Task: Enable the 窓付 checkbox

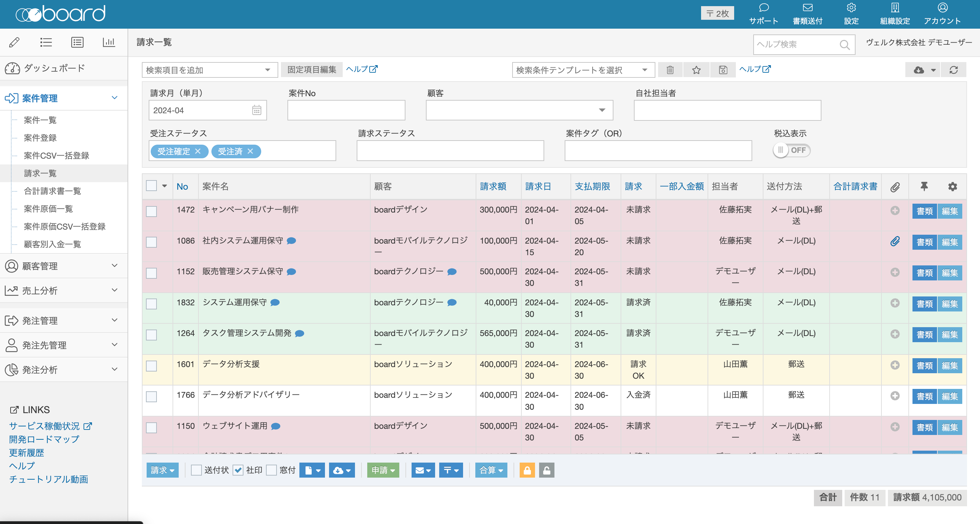Action: (x=271, y=470)
